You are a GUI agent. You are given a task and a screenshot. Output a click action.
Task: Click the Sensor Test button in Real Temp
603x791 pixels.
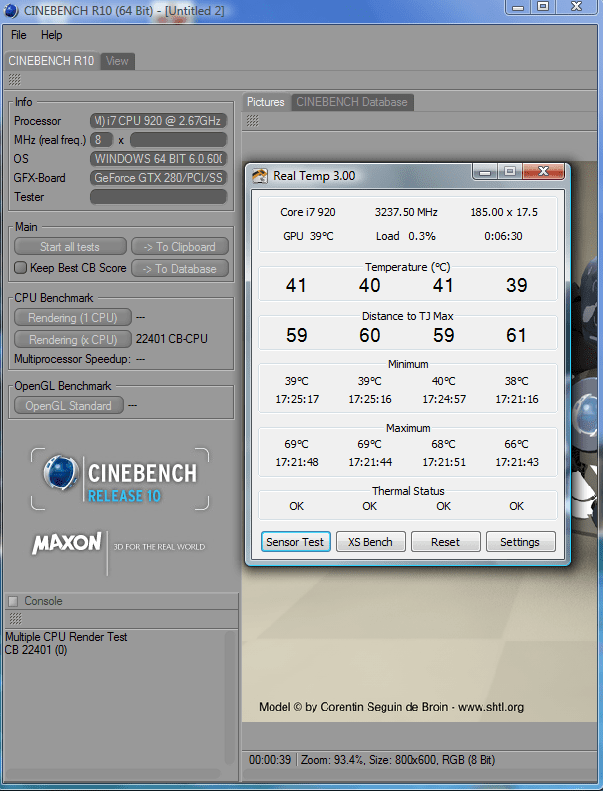click(x=295, y=542)
